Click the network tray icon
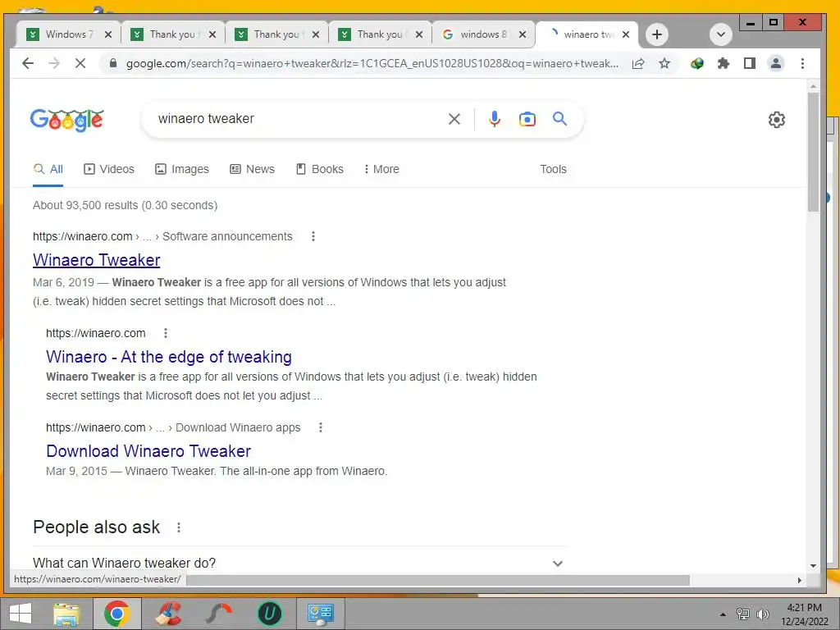The width and height of the screenshot is (840, 630). tap(742, 614)
